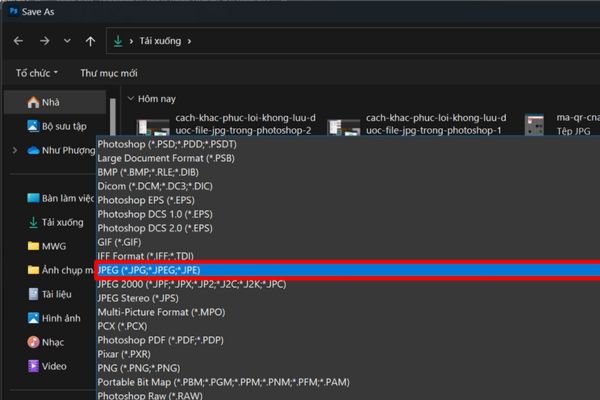Viewport: 600px width, 400px height.
Task: Collapse the Hôm nay group
Action: coord(130,99)
